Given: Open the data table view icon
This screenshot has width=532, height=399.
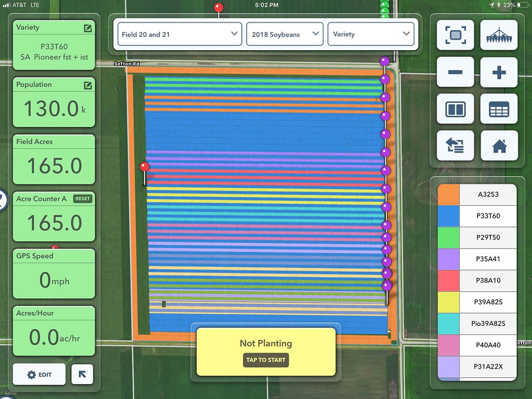Looking at the screenshot, I should pos(499,109).
